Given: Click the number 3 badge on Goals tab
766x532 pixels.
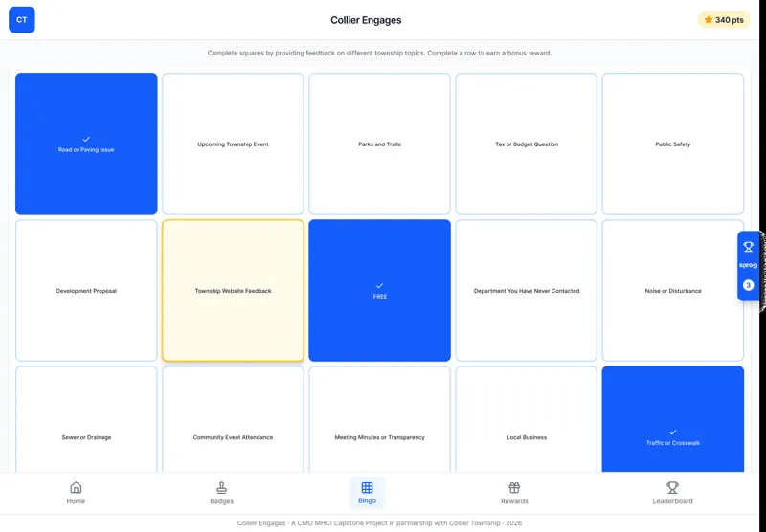Looking at the screenshot, I should [748, 285].
